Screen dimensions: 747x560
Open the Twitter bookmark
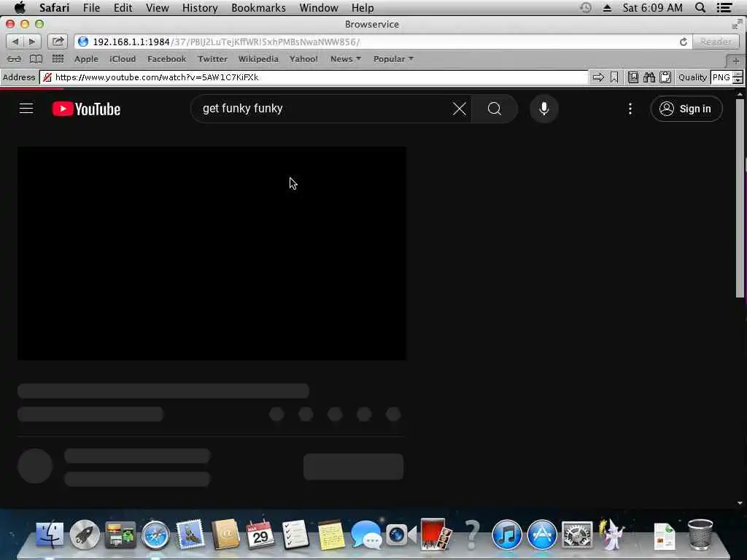[212, 59]
